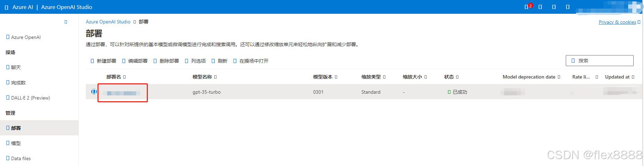This screenshot has height=166, width=644.
Task: Click 在操场中打开 toolbar button
Action: pyautogui.click(x=251, y=61)
